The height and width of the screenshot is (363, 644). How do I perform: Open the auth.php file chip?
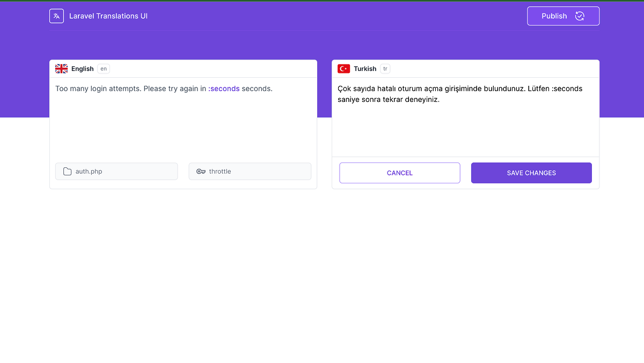click(116, 171)
